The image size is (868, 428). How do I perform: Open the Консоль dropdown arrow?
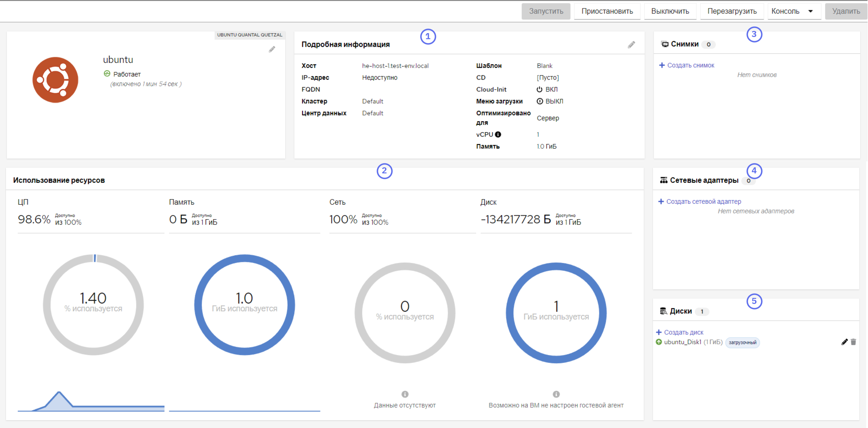(811, 11)
